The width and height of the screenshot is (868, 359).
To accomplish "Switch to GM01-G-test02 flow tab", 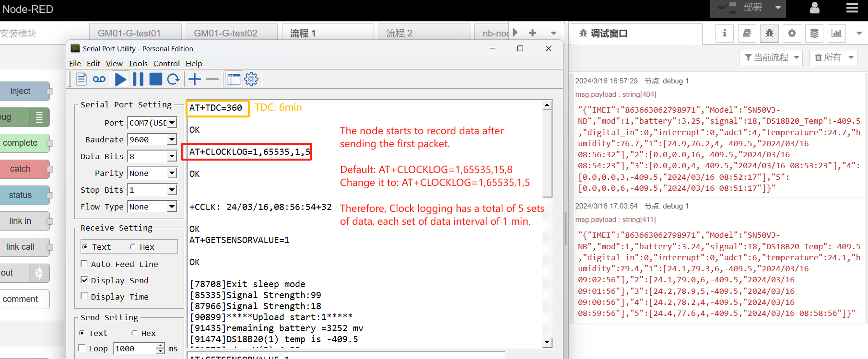I will pos(232,33).
